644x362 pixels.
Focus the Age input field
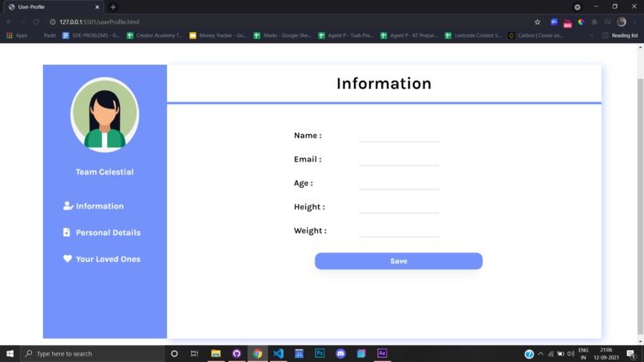tap(399, 183)
